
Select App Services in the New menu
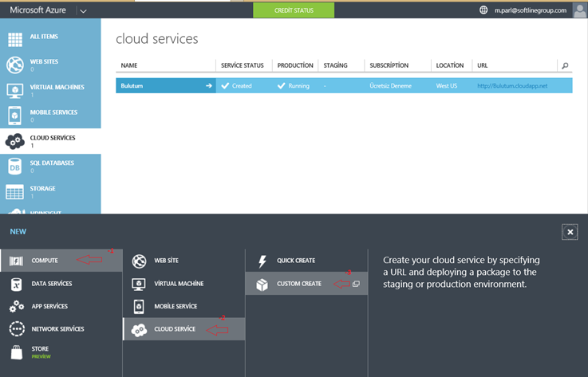[x=61, y=306]
